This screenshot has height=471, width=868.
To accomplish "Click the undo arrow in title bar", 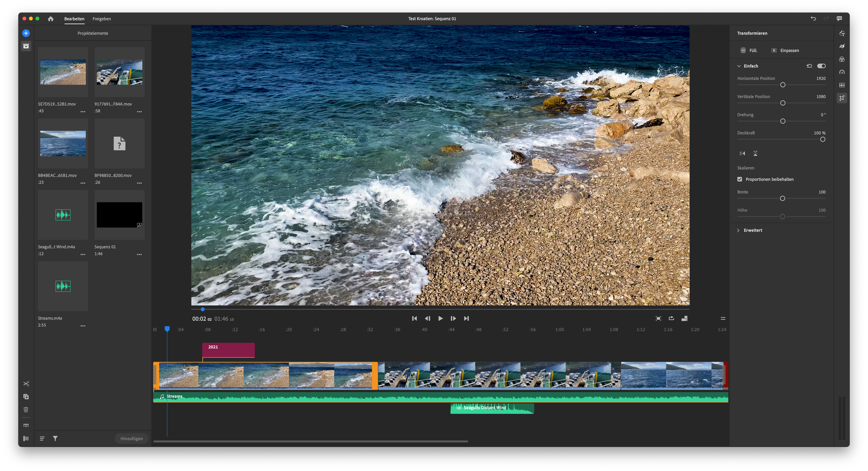I will (813, 19).
